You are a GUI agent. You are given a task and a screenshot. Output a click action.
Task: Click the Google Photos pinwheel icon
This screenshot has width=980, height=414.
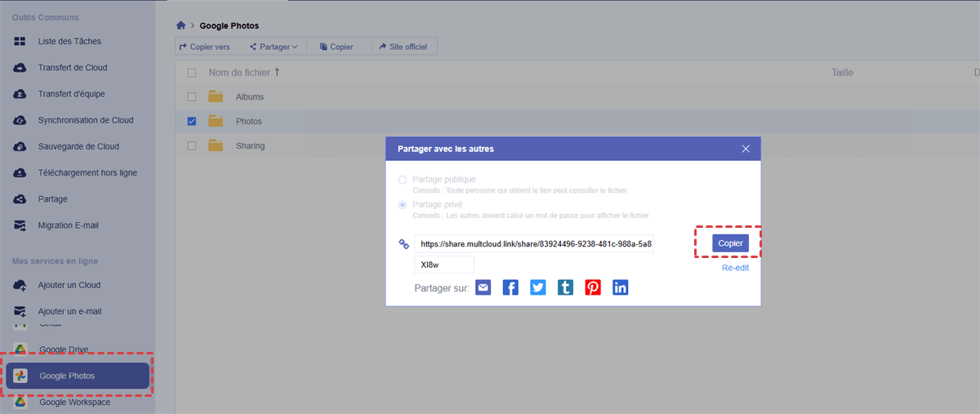(x=21, y=376)
